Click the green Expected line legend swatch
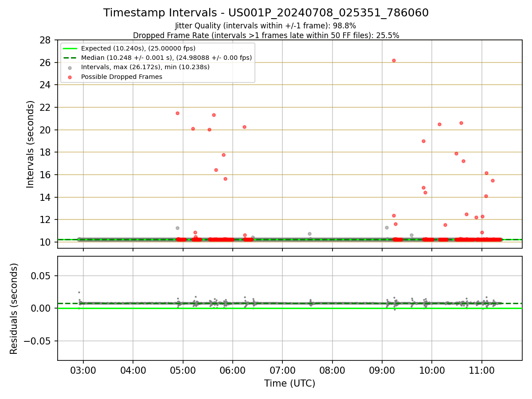 point(70,48)
